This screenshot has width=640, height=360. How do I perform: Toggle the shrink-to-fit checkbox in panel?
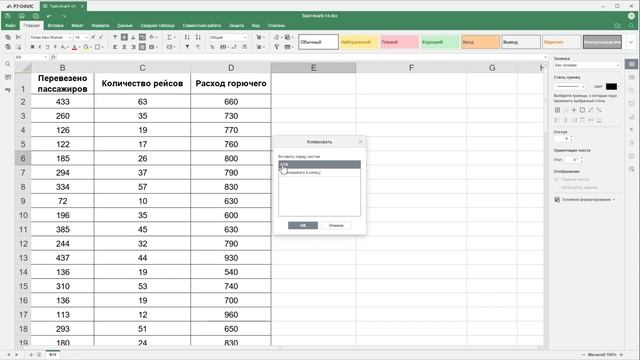tap(557, 188)
